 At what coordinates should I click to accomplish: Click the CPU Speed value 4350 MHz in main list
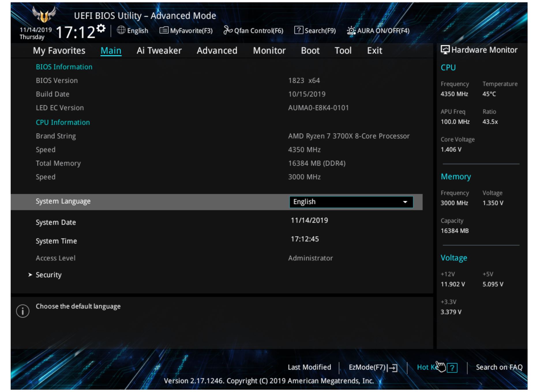[x=304, y=150]
